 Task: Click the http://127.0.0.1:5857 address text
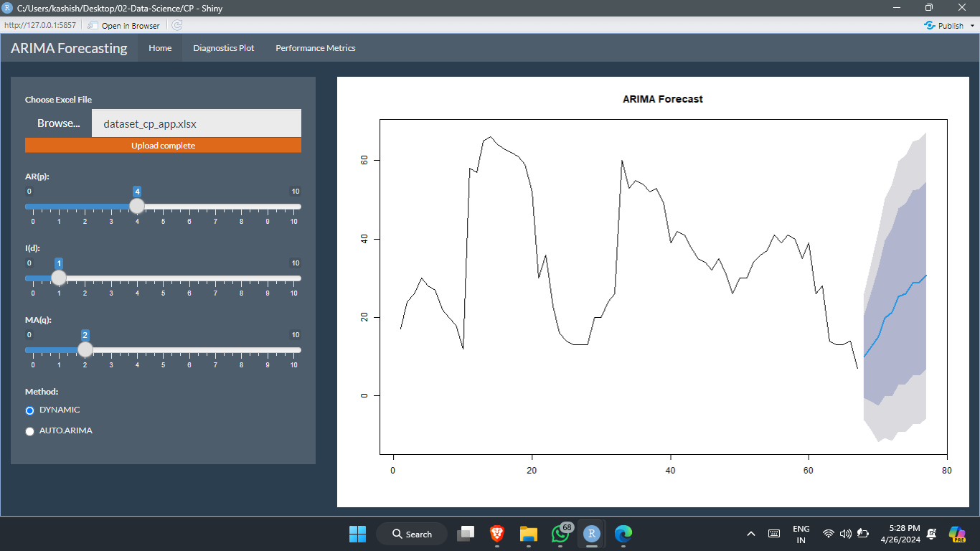coord(40,25)
